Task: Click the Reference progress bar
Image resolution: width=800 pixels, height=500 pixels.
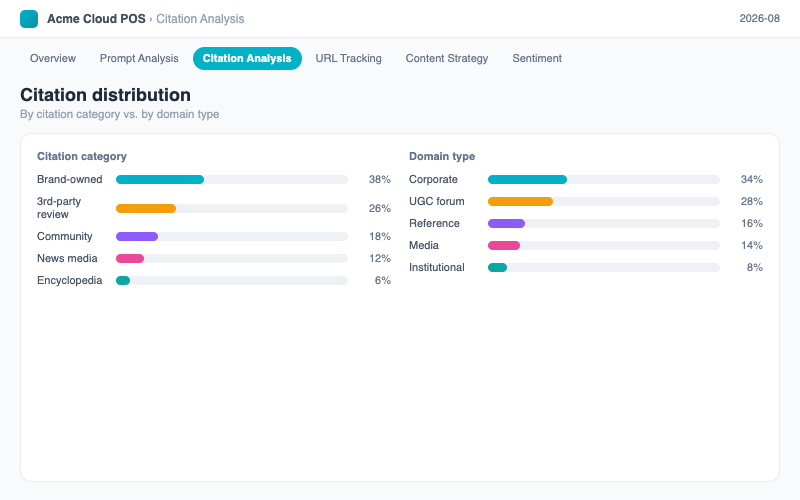Action: [x=604, y=223]
